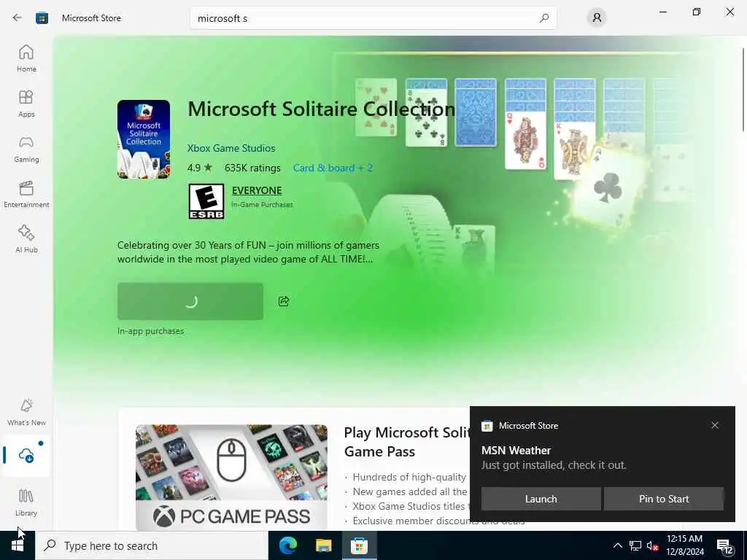Viewport: 747px width, 560px height.
Task: Launch MSN Weather from notification
Action: pyautogui.click(x=541, y=499)
